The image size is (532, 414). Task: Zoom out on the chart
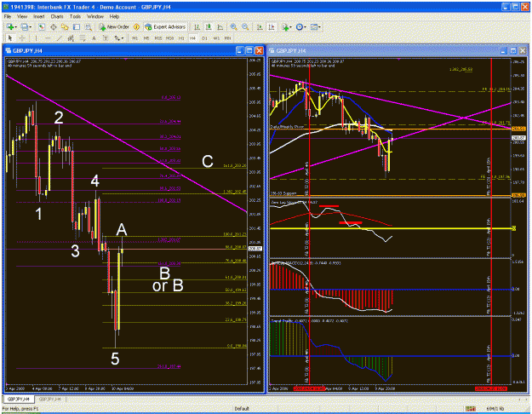(245, 26)
